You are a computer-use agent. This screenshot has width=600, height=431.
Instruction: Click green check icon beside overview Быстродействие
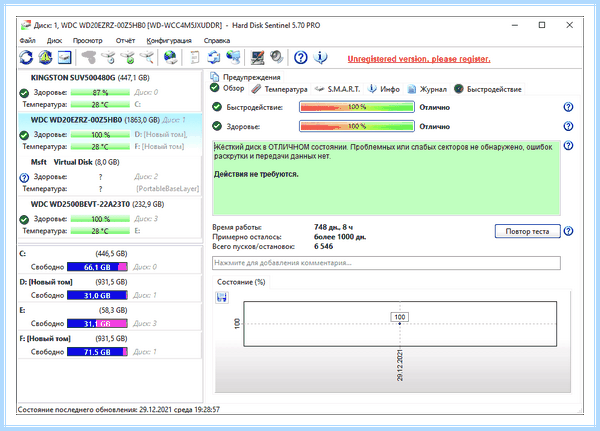tap(217, 107)
